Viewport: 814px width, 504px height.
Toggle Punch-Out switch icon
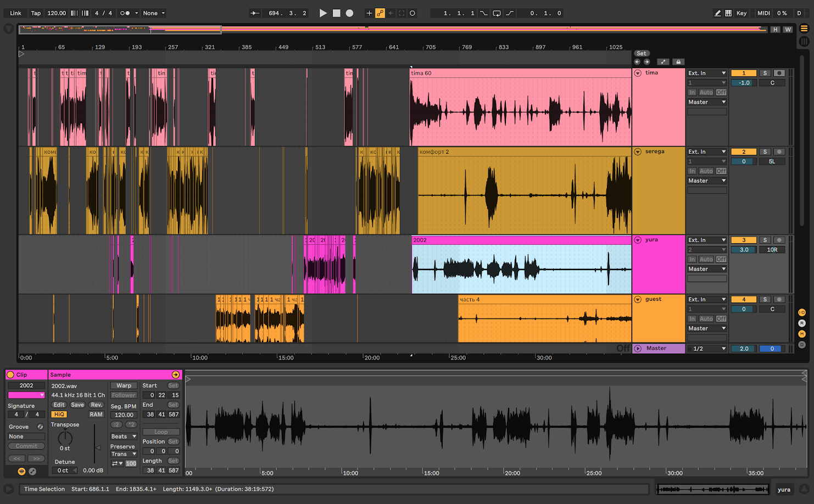[510, 13]
